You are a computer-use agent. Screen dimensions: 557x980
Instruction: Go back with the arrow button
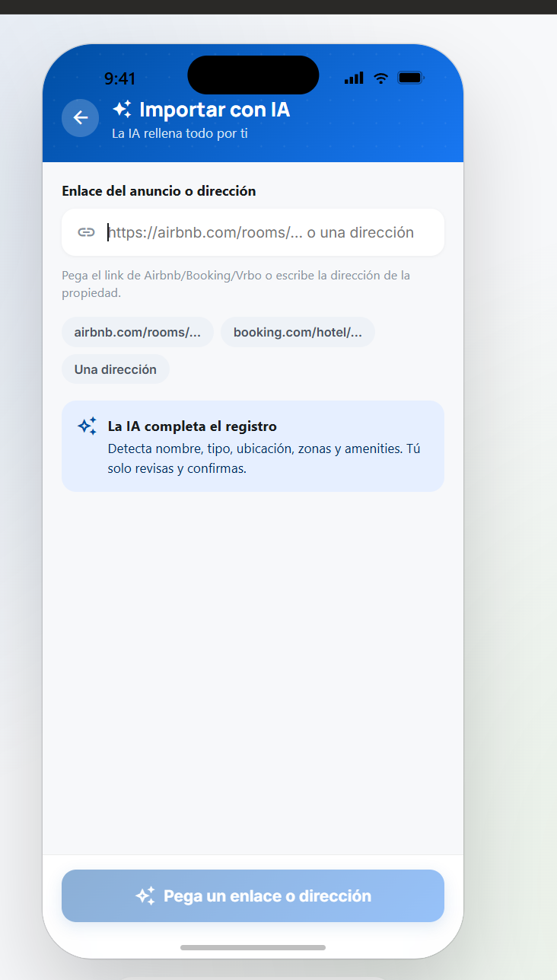80,118
